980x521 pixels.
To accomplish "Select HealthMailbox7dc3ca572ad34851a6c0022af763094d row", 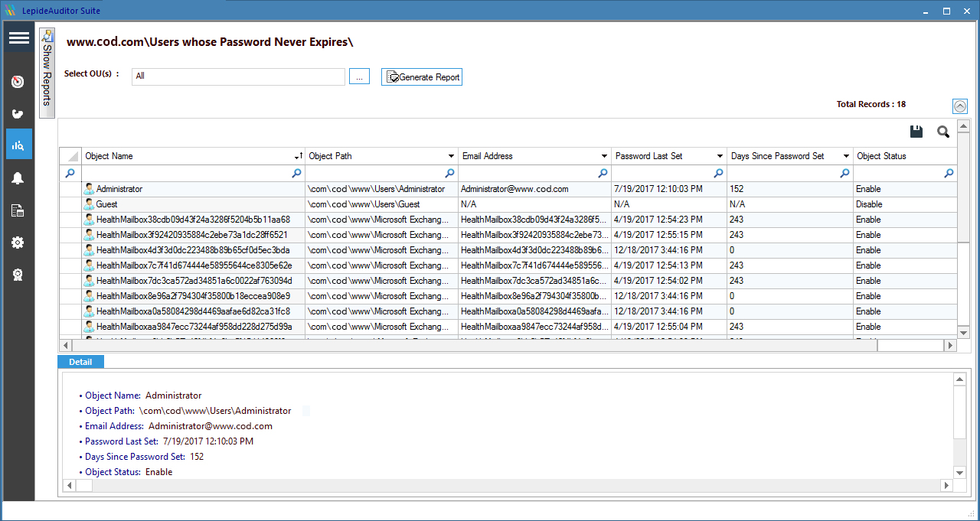I will (508, 281).
